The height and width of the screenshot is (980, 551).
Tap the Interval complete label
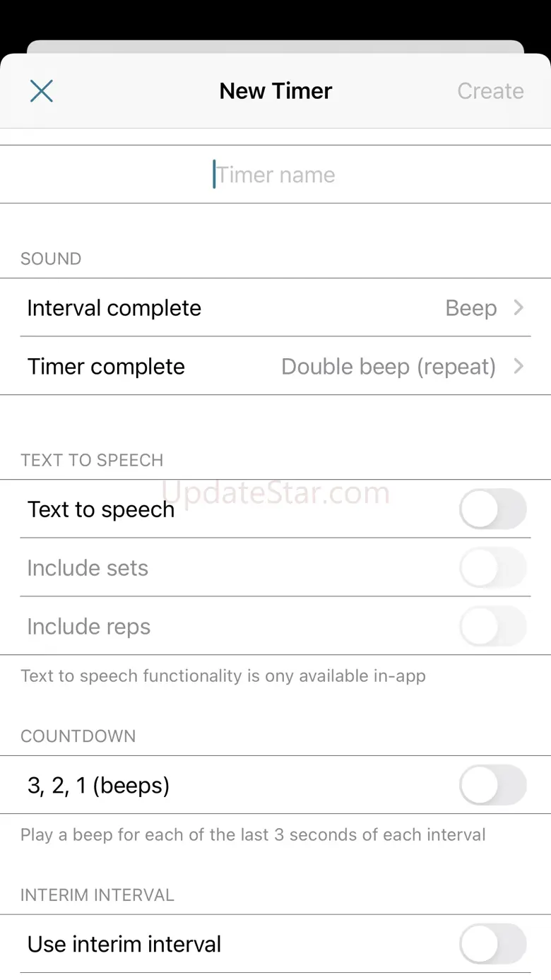click(x=114, y=308)
